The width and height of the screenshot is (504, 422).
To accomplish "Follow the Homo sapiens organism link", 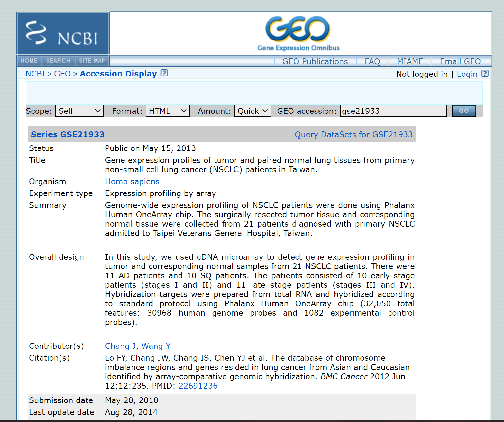I will [132, 182].
